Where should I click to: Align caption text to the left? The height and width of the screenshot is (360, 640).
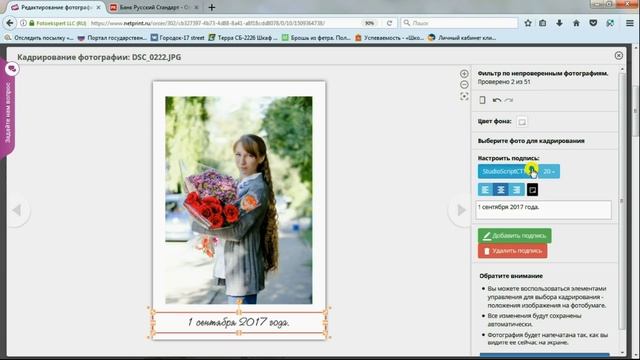click(x=485, y=190)
